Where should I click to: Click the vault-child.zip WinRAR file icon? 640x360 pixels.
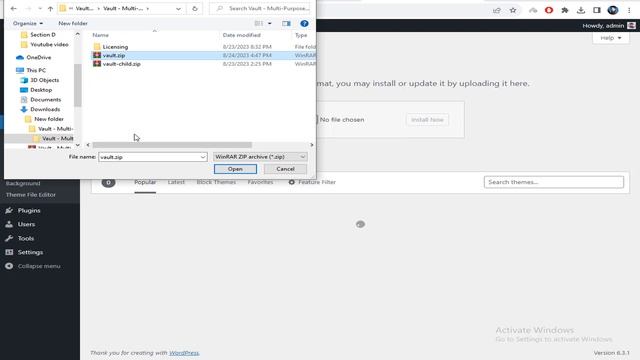pos(97,64)
